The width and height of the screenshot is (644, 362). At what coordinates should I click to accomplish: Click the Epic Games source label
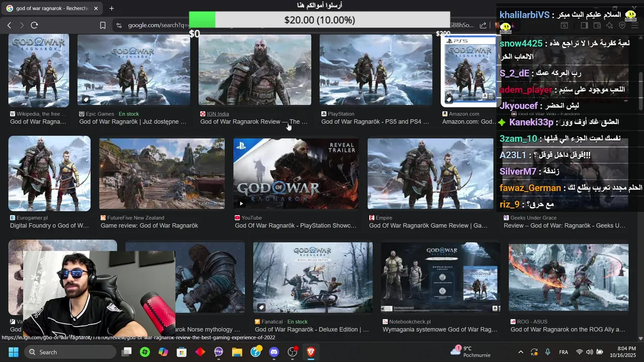[100, 114]
